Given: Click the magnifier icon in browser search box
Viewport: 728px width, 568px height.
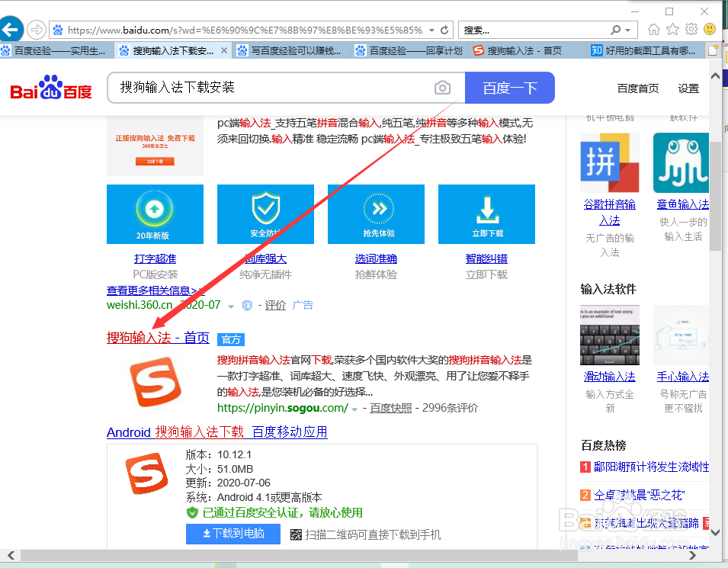Looking at the screenshot, I should [616, 30].
